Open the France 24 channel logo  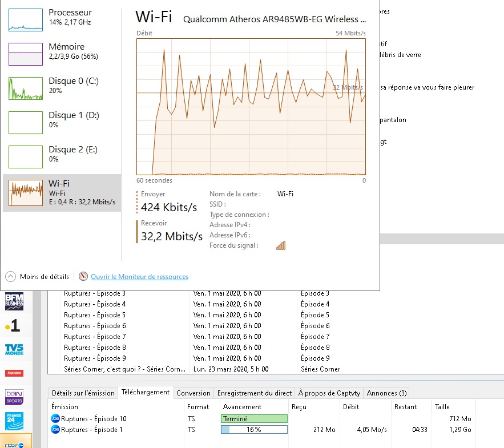tap(14, 421)
